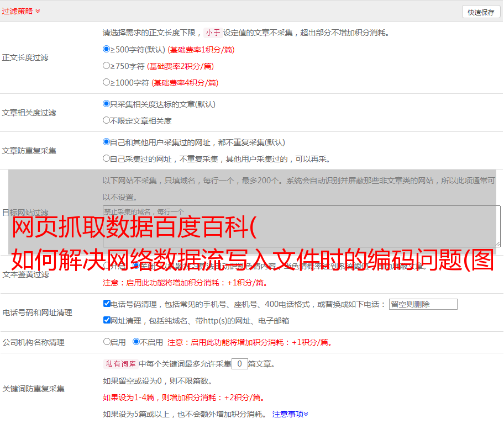Select 自己采集过的网址 only no-repeat option

pyautogui.click(x=107, y=158)
